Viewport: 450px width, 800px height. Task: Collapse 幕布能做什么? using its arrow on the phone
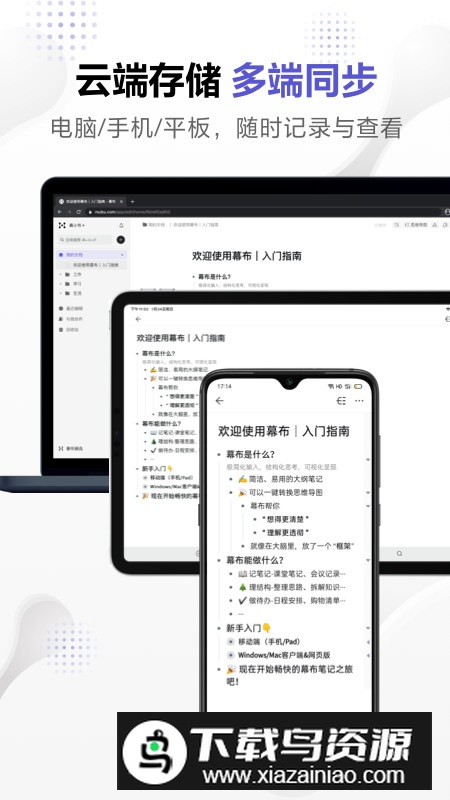pyautogui.click(x=368, y=560)
